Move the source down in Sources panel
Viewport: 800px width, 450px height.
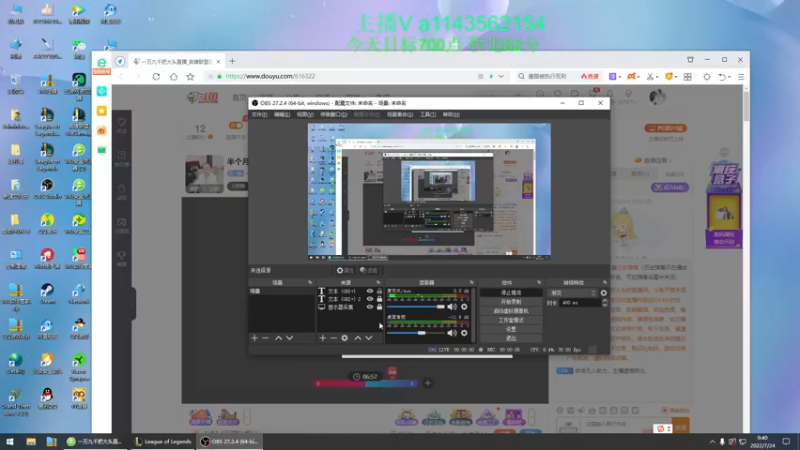[368, 338]
